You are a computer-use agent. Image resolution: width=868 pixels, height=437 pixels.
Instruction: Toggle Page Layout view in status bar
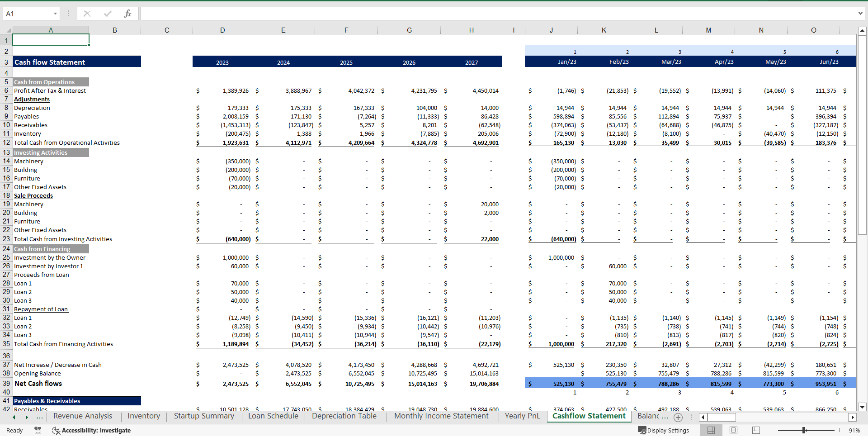733,430
